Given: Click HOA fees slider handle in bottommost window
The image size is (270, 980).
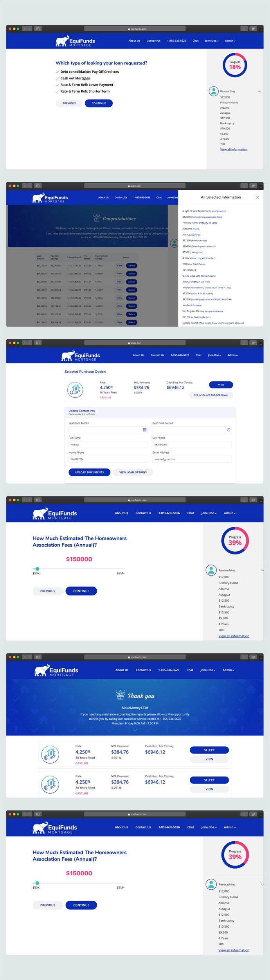Looking at the screenshot, I should click(37, 883).
